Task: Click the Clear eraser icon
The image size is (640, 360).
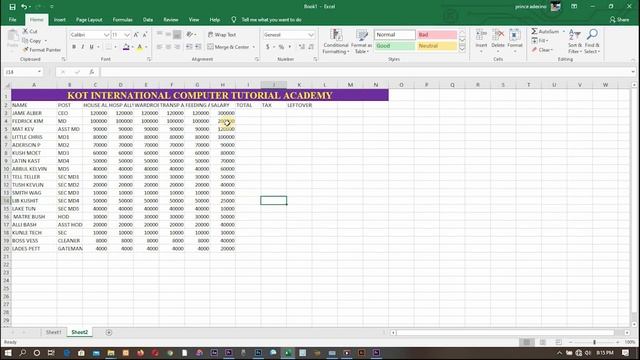Action: 535,49
